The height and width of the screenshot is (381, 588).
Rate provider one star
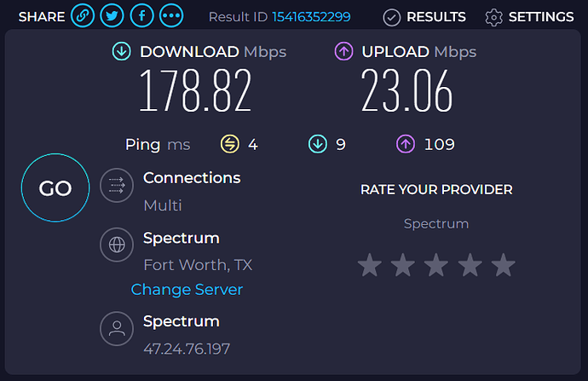pyautogui.click(x=369, y=265)
